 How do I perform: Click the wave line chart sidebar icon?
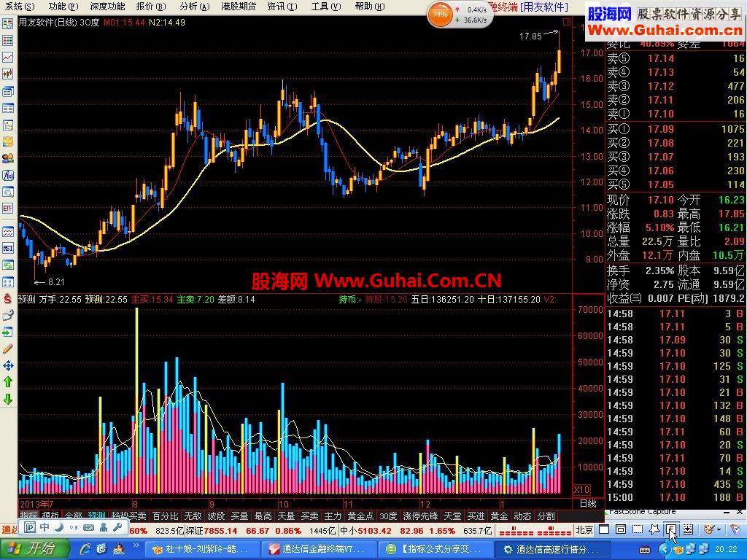(7, 231)
